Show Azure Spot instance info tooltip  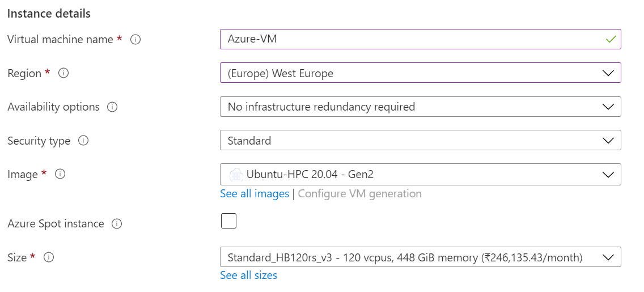117,224
